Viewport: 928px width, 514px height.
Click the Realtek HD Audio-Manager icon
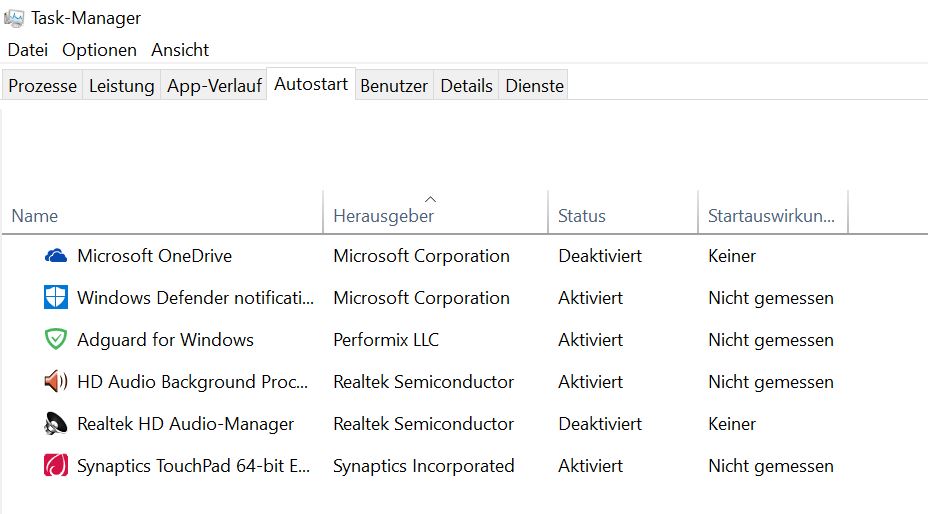click(x=55, y=424)
